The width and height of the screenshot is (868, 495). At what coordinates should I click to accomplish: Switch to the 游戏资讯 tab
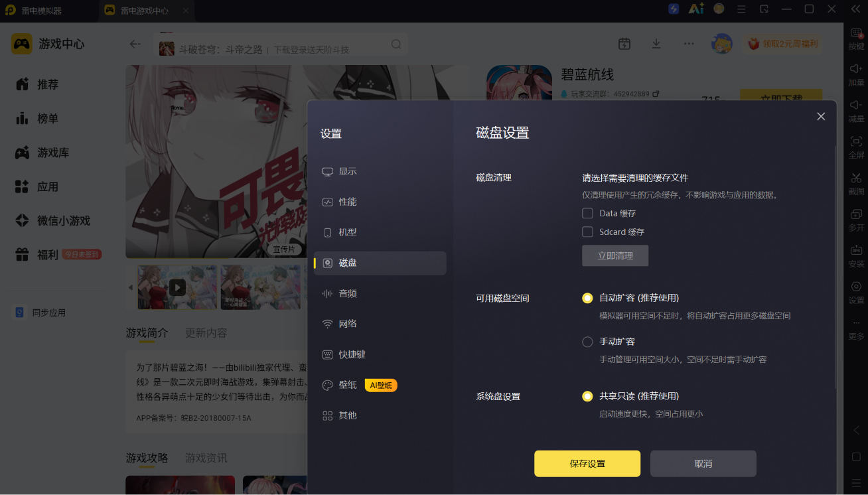(206, 458)
